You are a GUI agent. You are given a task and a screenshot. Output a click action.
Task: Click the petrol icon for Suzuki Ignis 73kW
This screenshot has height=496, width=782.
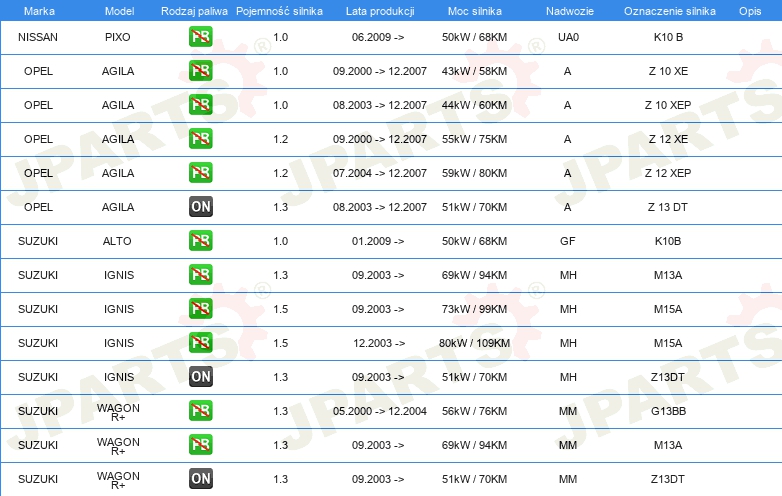click(x=200, y=309)
